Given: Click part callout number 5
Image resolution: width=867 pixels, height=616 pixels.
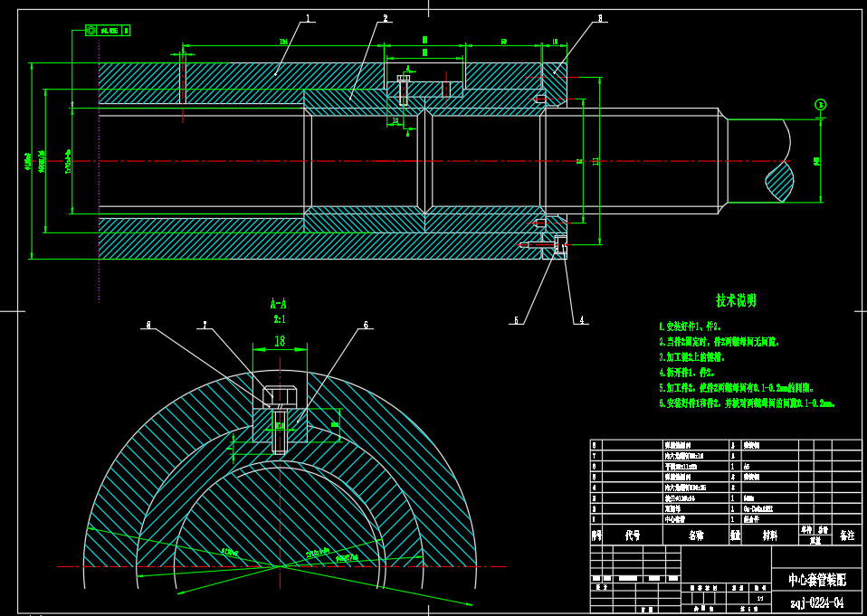Looking at the screenshot, I should click(x=517, y=319).
